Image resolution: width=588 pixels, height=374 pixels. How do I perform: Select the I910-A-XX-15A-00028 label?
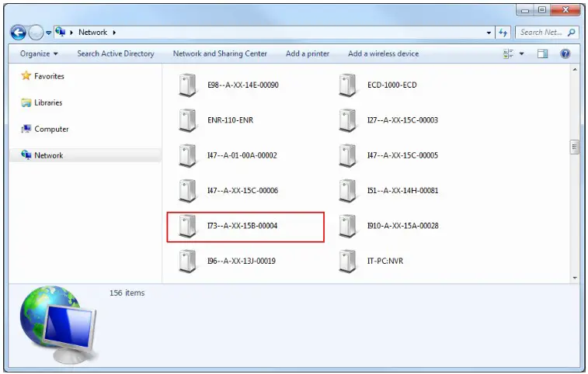point(403,226)
